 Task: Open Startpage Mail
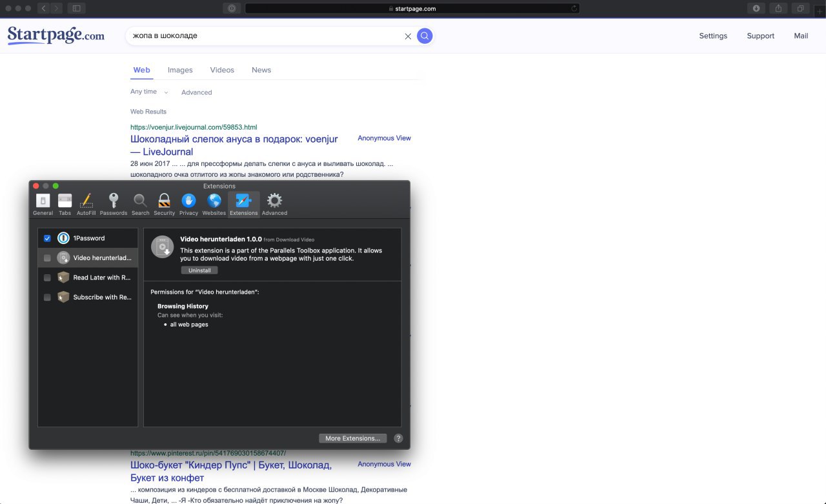click(x=801, y=36)
